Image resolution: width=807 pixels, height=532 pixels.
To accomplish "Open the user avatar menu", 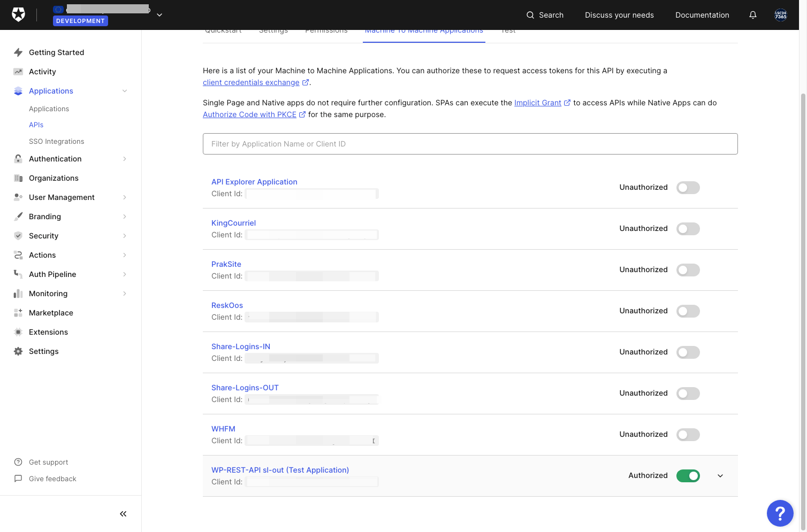I will coord(781,15).
